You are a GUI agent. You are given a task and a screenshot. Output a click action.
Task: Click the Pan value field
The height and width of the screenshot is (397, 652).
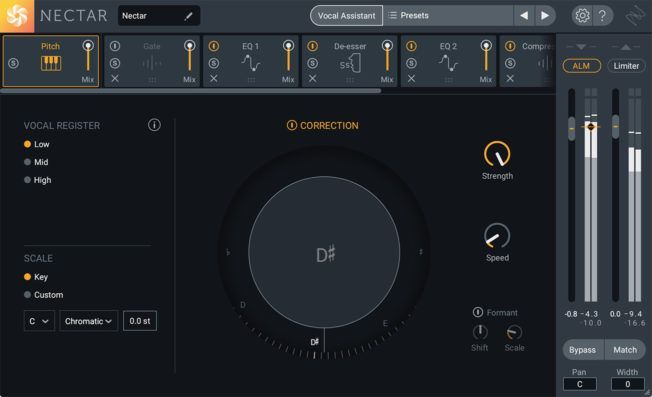(x=580, y=384)
